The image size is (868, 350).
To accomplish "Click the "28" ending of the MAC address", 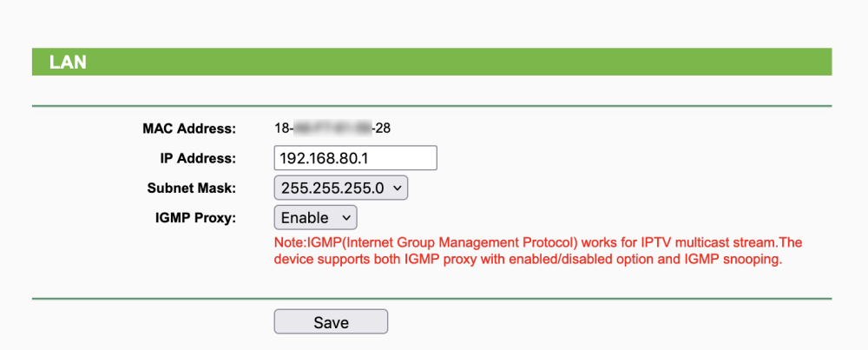I will click(383, 129).
